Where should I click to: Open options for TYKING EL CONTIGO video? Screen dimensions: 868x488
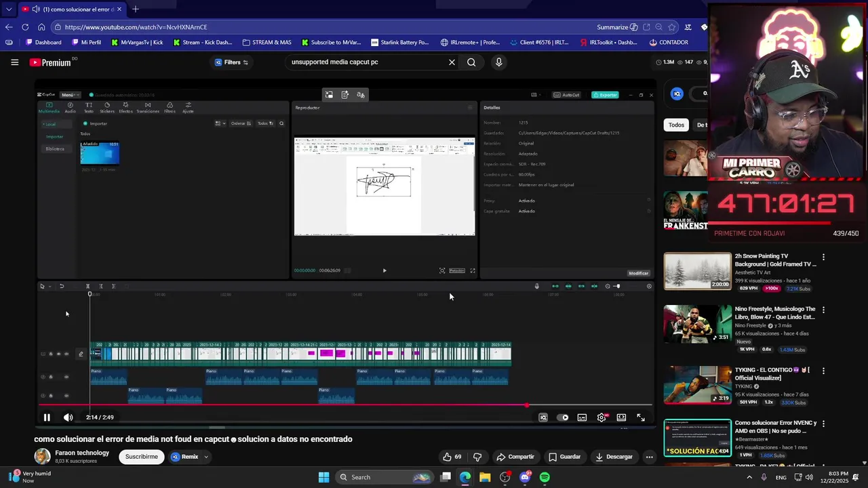(823, 371)
